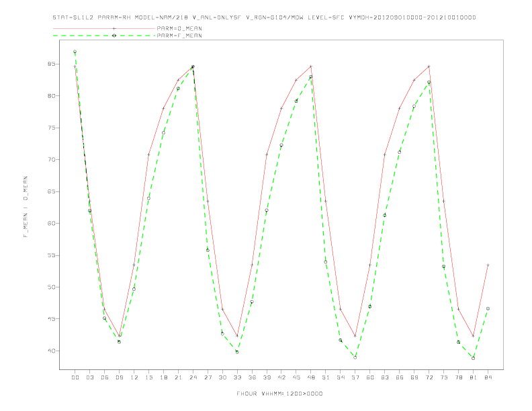Select the 65 label on the y-axis
The width and height of the screenshot is (532, 411).
click(51, 191)
